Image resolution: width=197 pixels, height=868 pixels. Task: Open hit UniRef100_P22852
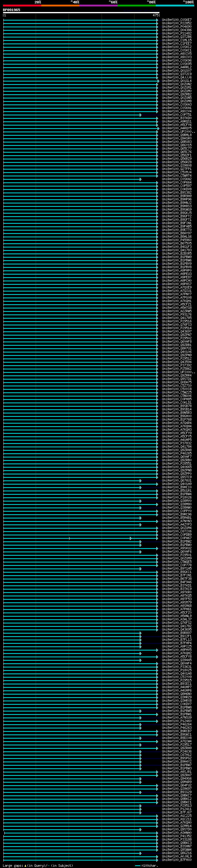pyautogui.click(x=177, y=23)
